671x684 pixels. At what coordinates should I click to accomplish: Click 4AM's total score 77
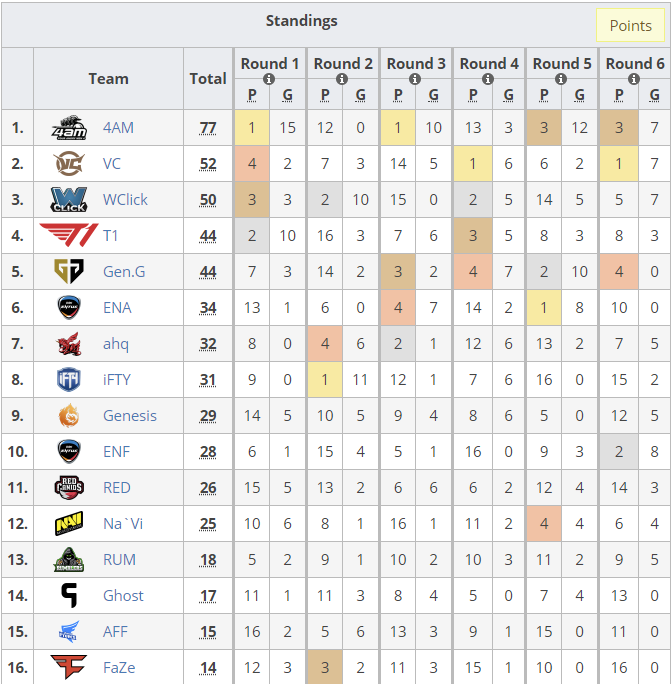tap(208, 128)
